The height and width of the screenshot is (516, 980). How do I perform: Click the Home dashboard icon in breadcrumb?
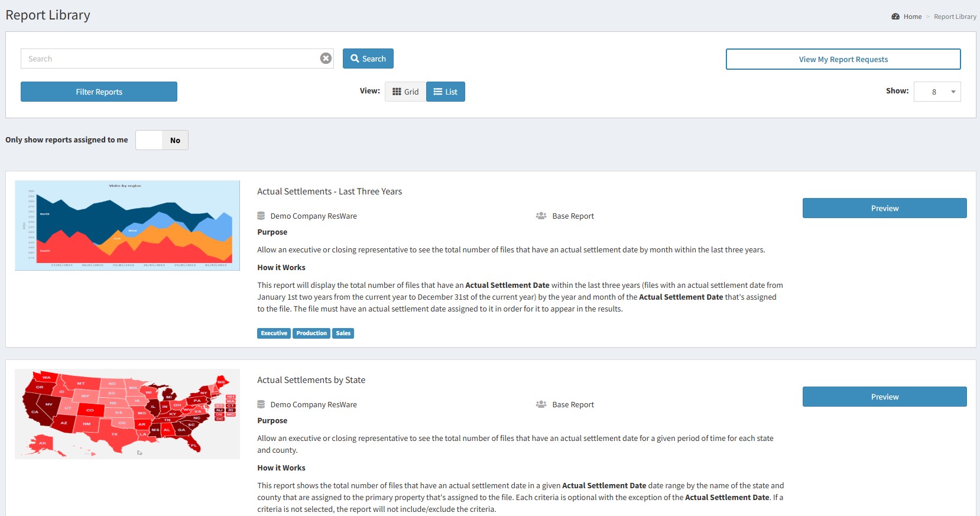click(x=895, y=17)
